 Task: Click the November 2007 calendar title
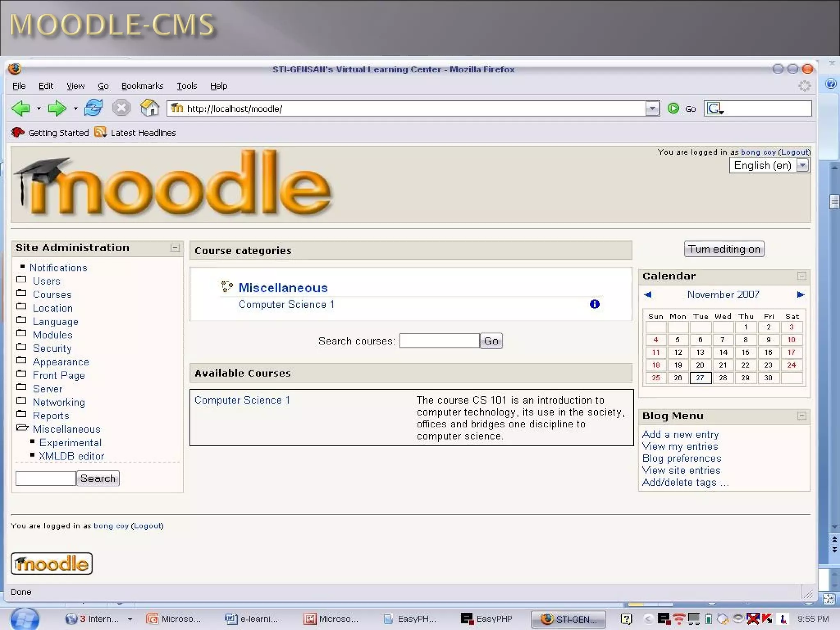724,294
